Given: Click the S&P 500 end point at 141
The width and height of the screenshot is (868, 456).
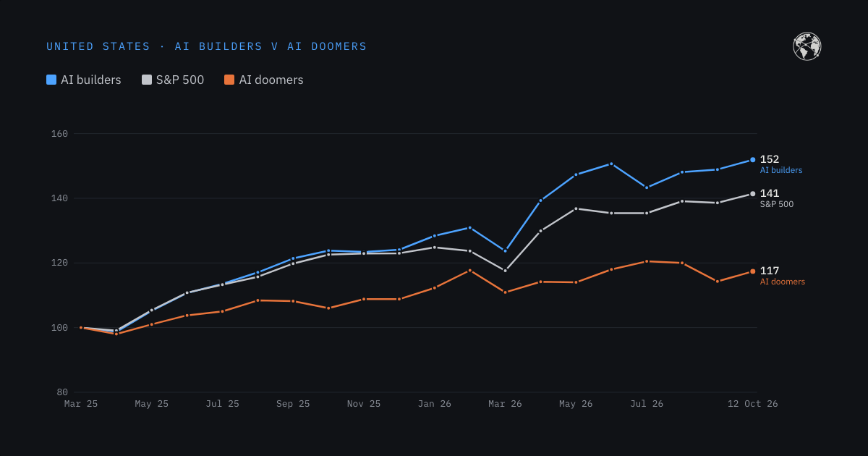Looking at the screenshot, I should click(753, 193).
